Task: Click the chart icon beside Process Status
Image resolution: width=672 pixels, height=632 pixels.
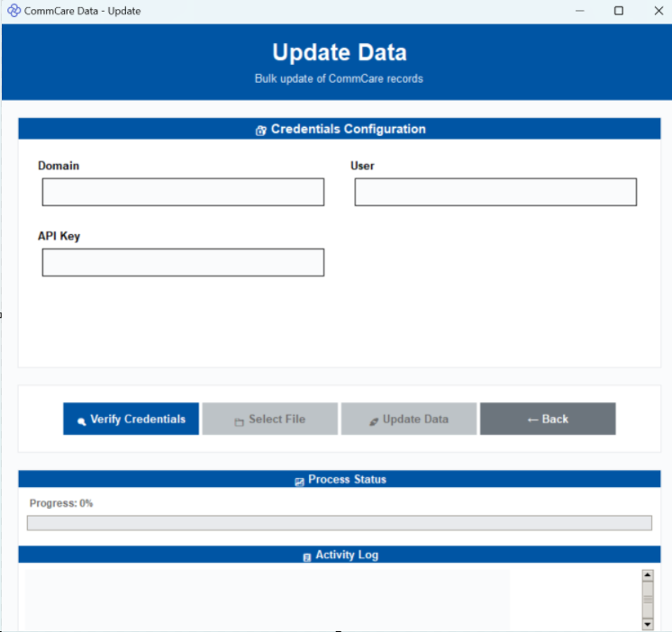Action: pyautogui.click(x=300, y=482)
